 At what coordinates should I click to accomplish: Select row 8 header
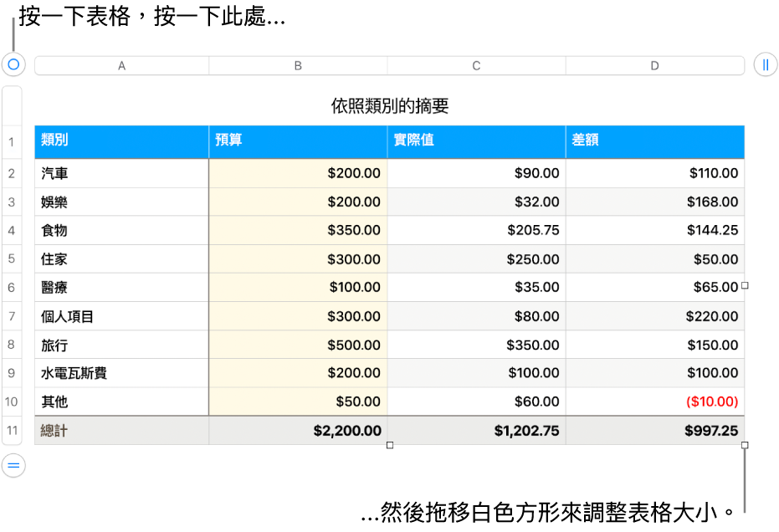12,345
